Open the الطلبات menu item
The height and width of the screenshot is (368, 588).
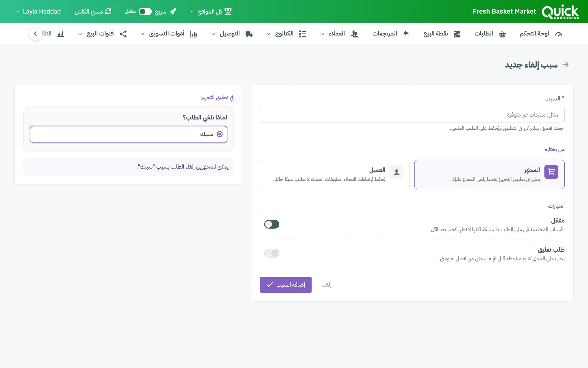tap(490, 34)
